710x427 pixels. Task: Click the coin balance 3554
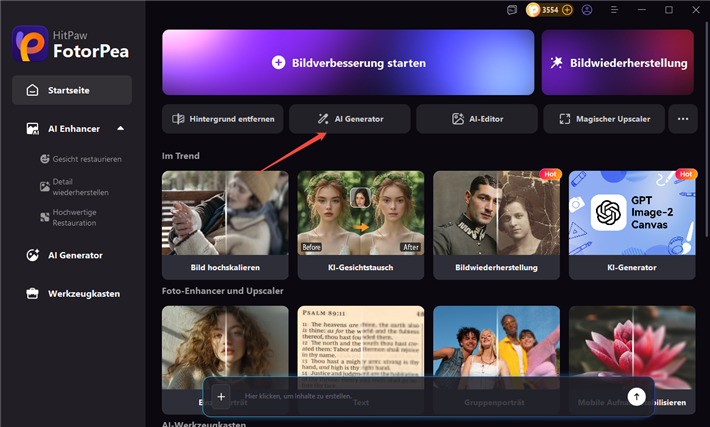pyautogui.click(x=550, y=10)
